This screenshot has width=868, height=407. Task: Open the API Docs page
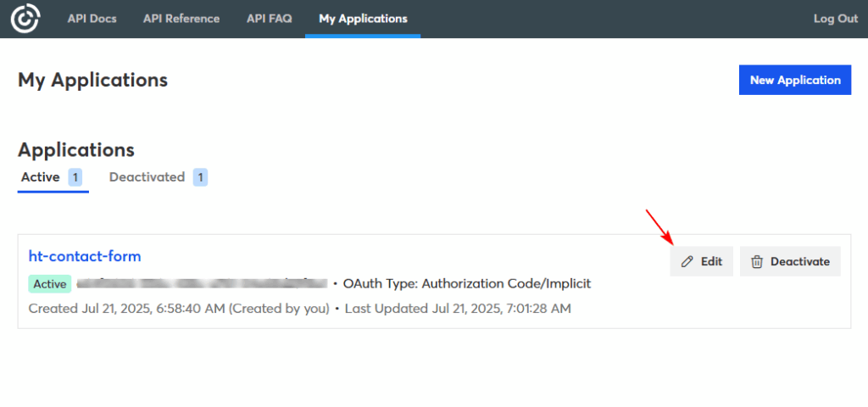[x=92, y=19]
